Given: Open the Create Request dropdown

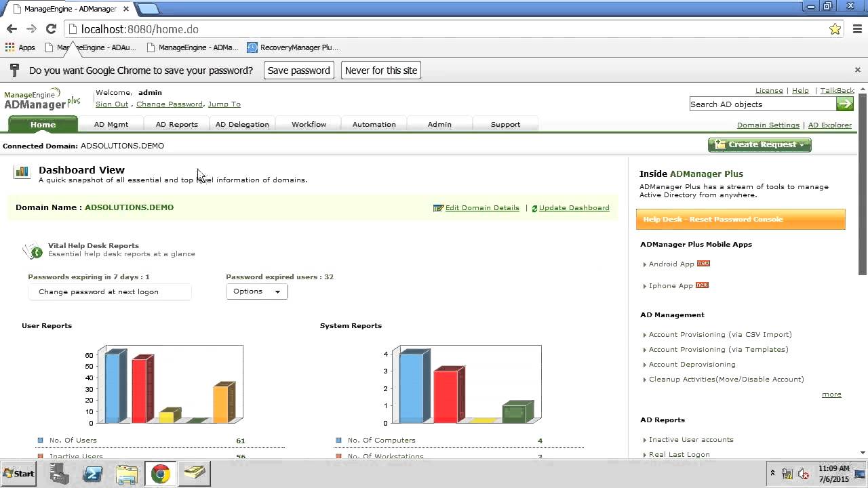Looking at the screenshot, I should coord(759,144).
